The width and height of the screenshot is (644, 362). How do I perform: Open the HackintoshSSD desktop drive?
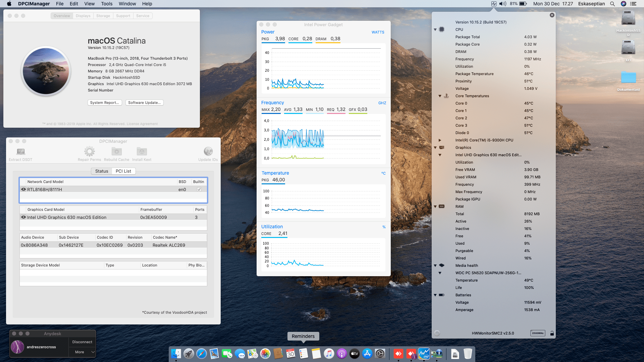[x=628, y=18]
